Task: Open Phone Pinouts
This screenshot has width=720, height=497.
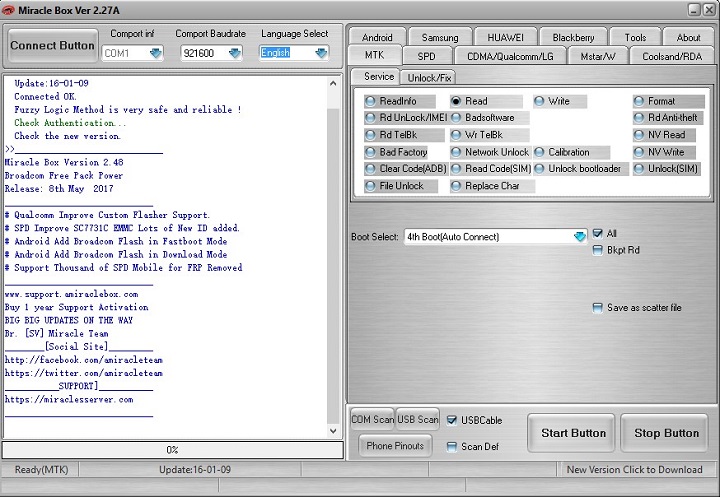Action: tap(395, 446)
